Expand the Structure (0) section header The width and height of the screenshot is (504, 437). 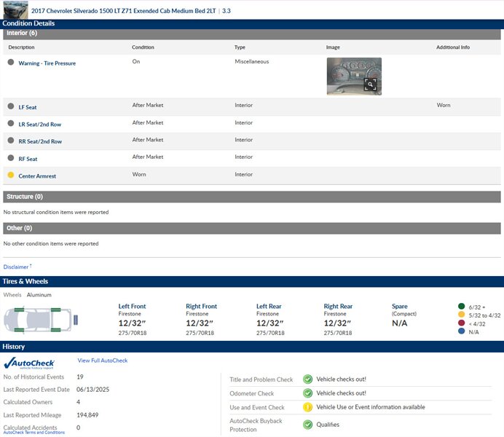(252, 197)
